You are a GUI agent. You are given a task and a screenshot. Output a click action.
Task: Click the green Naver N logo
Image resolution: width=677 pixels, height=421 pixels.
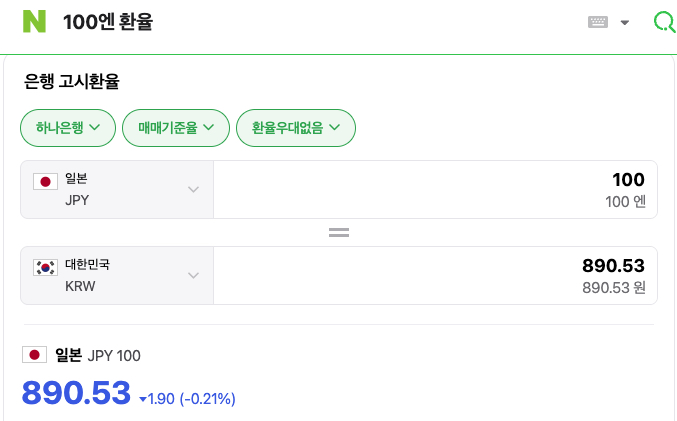(34, 22)
